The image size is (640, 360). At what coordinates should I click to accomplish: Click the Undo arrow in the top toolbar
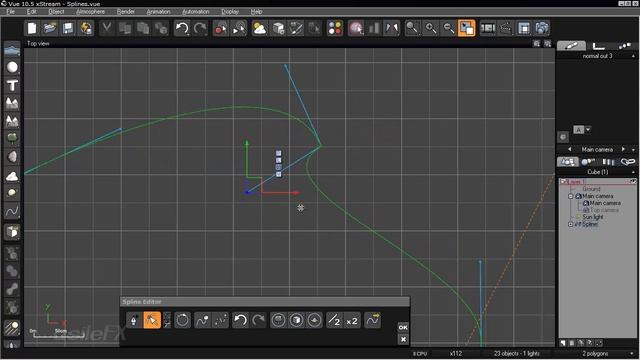(x=182, y=28)
